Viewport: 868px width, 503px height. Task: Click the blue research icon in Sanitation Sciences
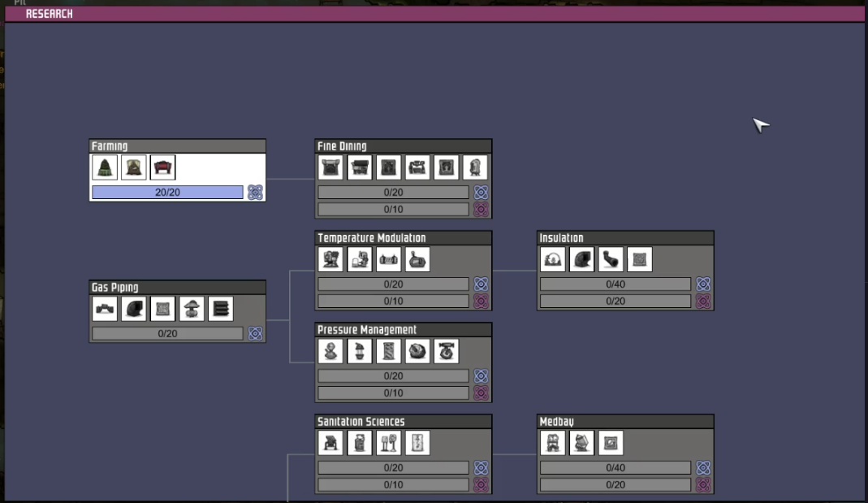(481, 468)
